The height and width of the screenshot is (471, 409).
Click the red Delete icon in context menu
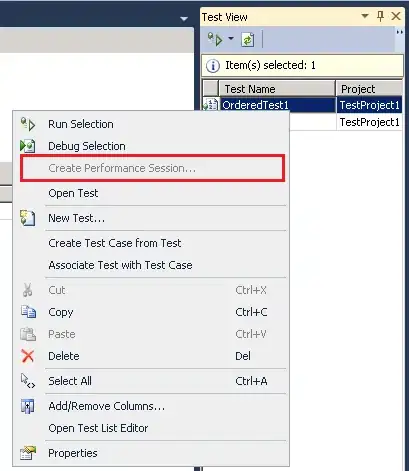click(x=28, y=356)
